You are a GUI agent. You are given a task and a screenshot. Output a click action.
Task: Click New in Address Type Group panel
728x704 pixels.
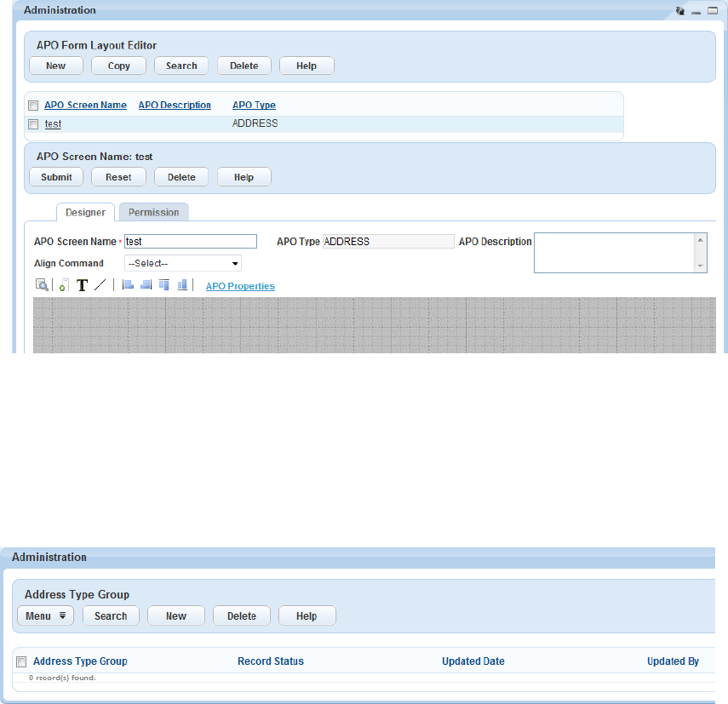(176, 615)
